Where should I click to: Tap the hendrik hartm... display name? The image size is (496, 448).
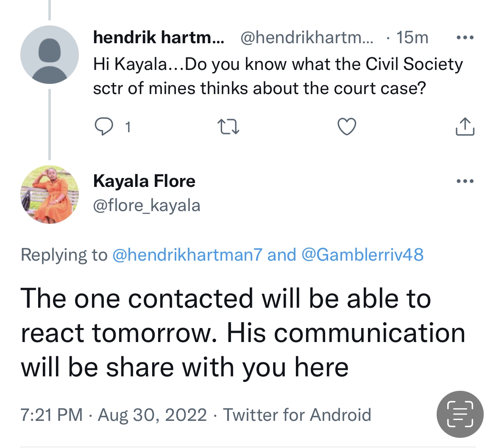[159, 38]
